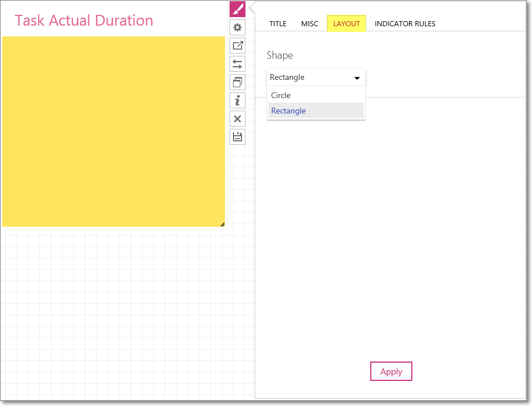Open the info icon
The image size is (532, 406).
[x=238, y=100]
